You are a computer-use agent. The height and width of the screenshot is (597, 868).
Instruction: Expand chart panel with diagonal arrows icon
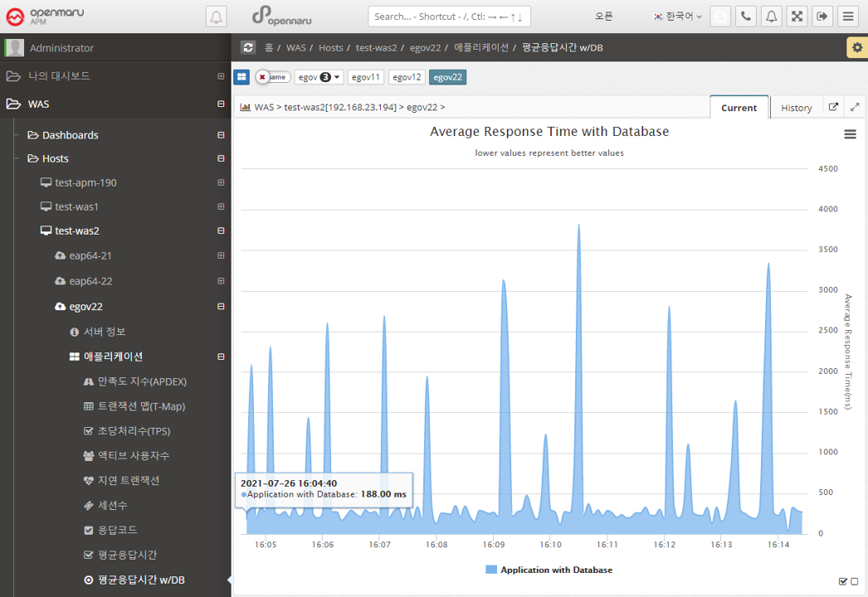click(x=855, y=107)
